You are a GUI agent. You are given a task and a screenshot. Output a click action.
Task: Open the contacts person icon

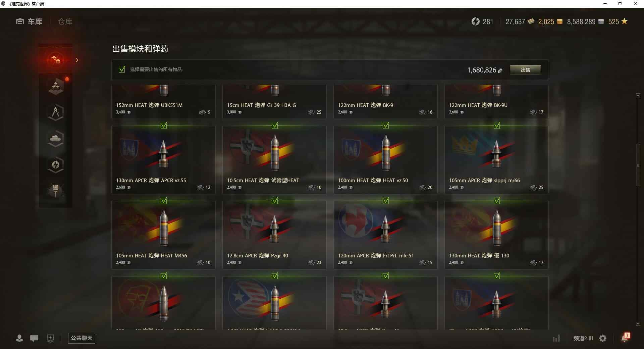(19, 338)
